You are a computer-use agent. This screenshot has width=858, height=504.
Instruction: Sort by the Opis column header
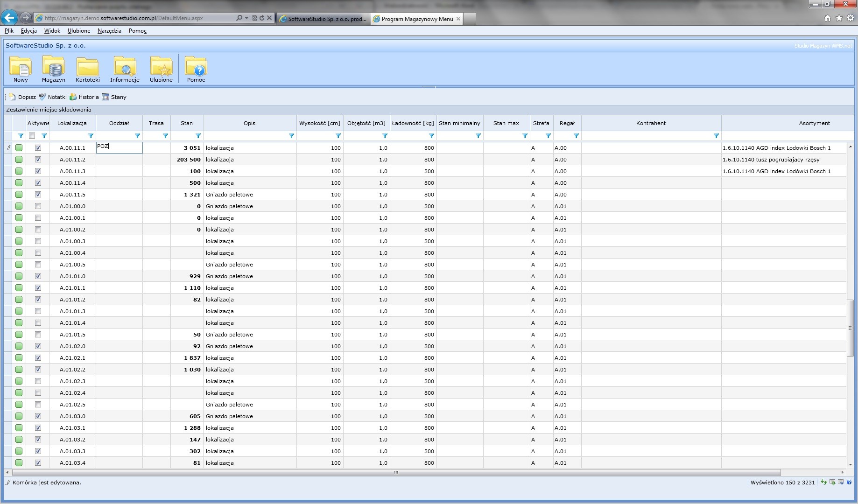[x=250, y=123]
